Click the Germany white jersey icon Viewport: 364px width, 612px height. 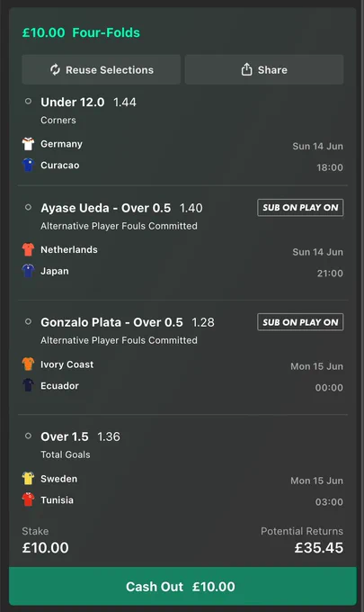coord(28,144)
